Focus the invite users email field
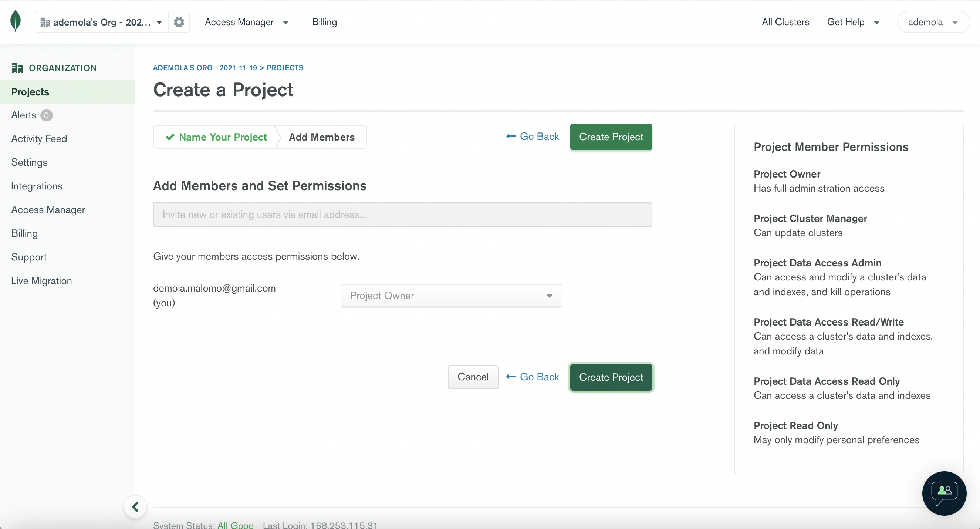Screen dimensions: 980x529 pyautogui.click(x=402, y=215)
